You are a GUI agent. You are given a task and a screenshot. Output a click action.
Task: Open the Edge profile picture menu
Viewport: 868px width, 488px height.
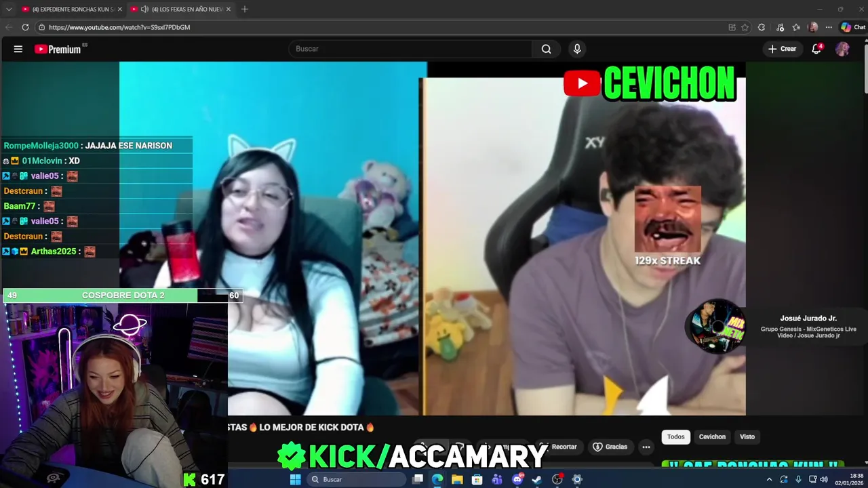813,27
